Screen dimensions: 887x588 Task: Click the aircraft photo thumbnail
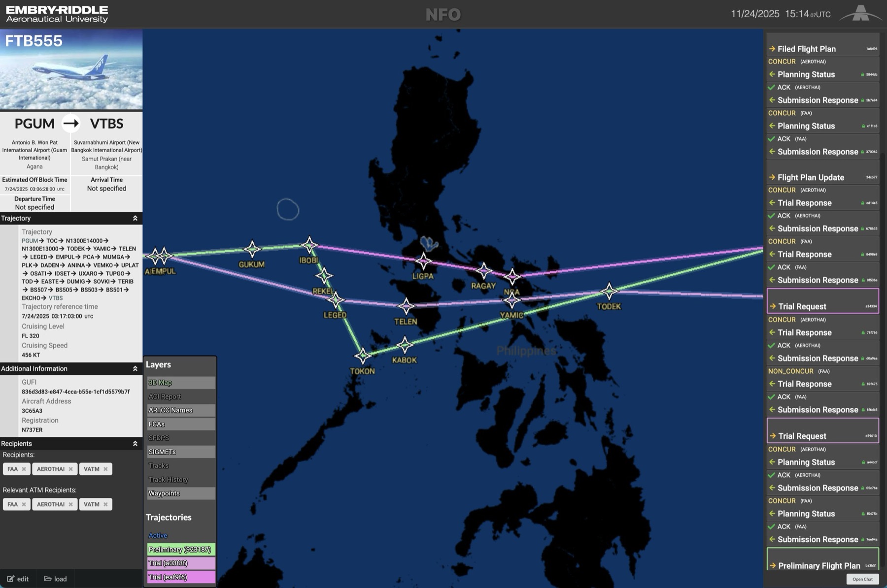point(71,70)
